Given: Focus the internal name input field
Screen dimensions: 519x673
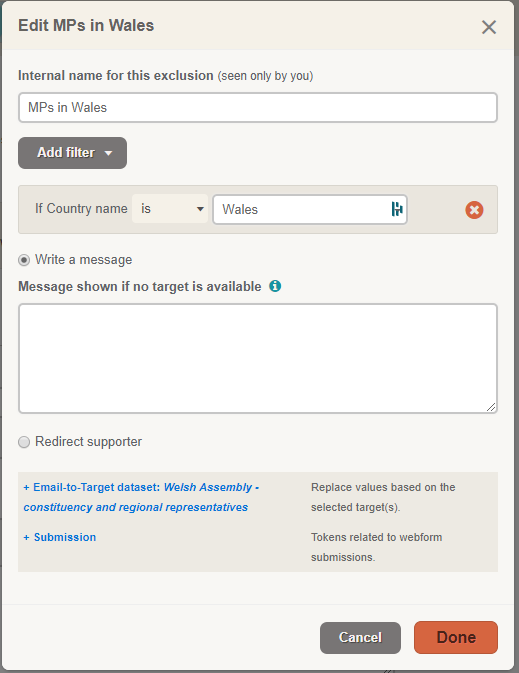Looking at the screenshot, I should tap(258, 107).
